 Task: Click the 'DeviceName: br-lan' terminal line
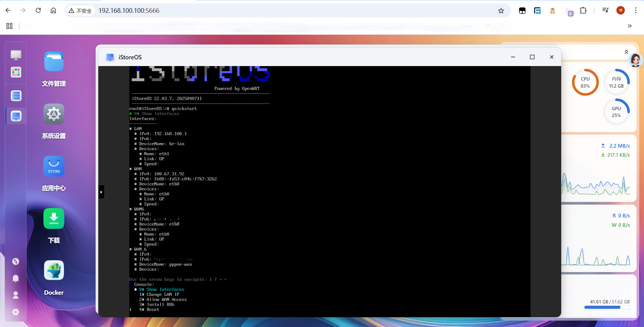pos(162,144)
